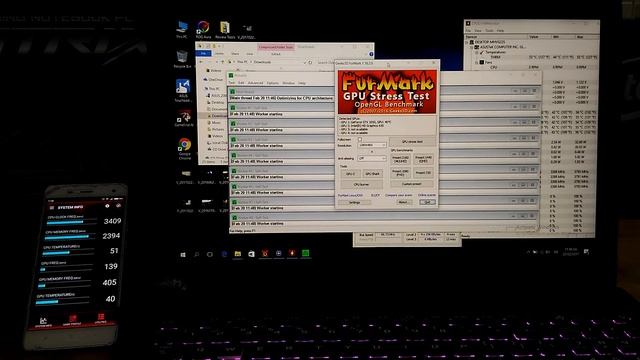The image size is (640, 360).
Task: Switch to the blue CPU-Z taskbar icon
Action: pos(278,253)
